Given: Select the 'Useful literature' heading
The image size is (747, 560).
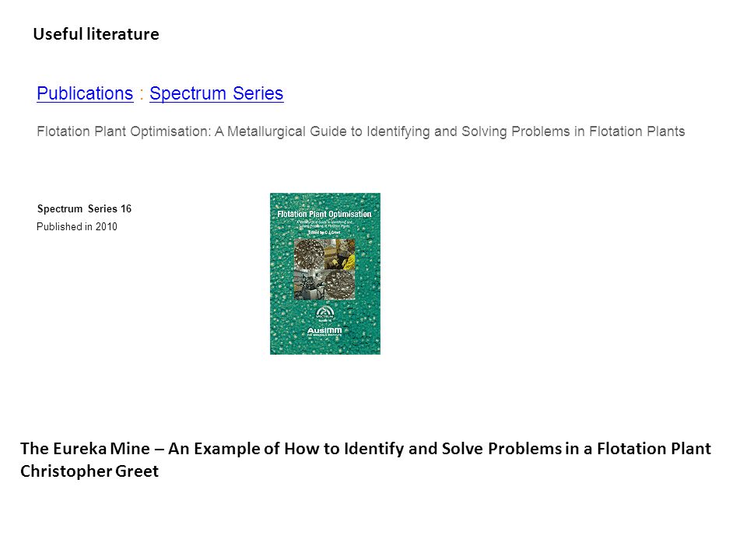Looking at the screenshot, I should pos(96,34).
